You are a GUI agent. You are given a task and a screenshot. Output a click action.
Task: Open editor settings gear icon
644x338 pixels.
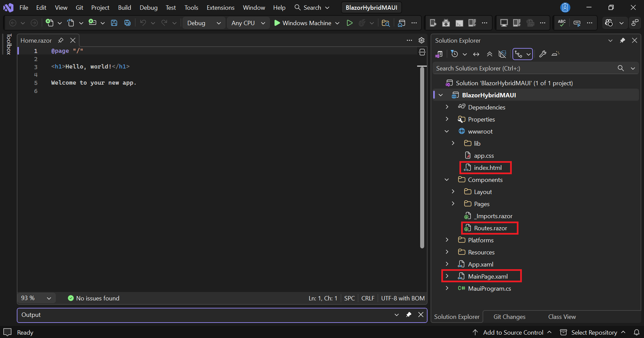click(x=422, y=40)
